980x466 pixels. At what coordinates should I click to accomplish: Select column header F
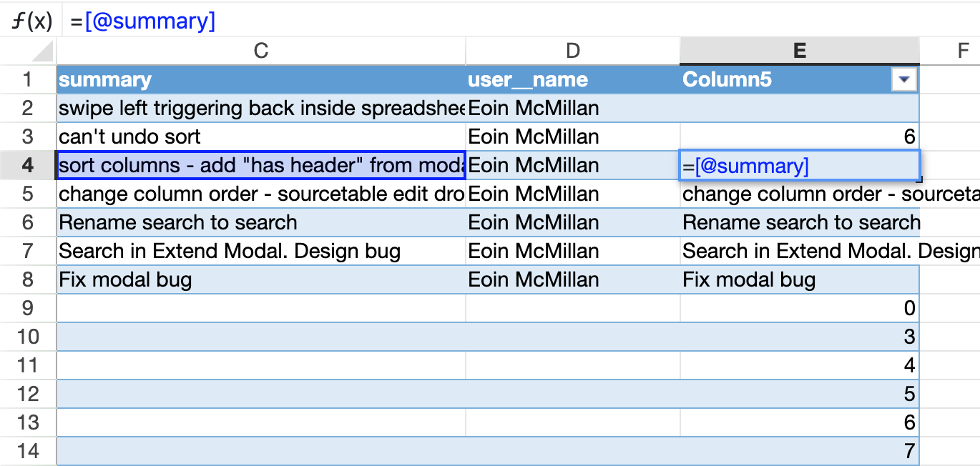(964, 51)
